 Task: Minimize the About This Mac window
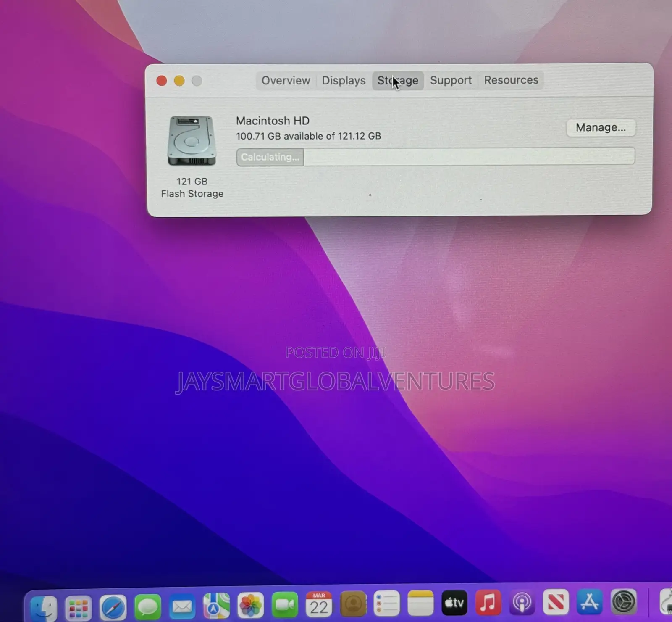click(179, 81)
